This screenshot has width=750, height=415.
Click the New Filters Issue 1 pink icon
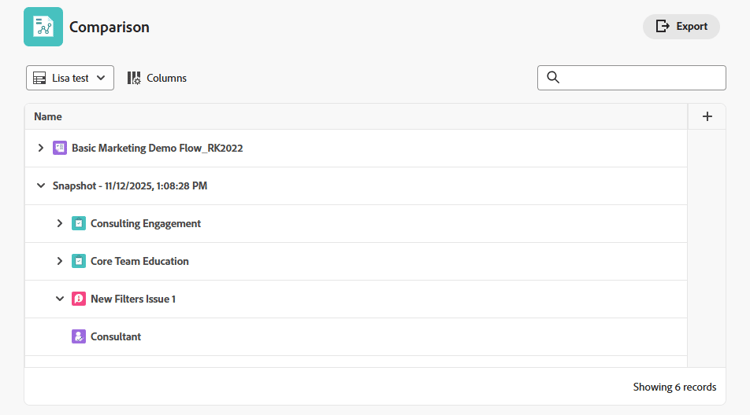(x=79, y=299)
